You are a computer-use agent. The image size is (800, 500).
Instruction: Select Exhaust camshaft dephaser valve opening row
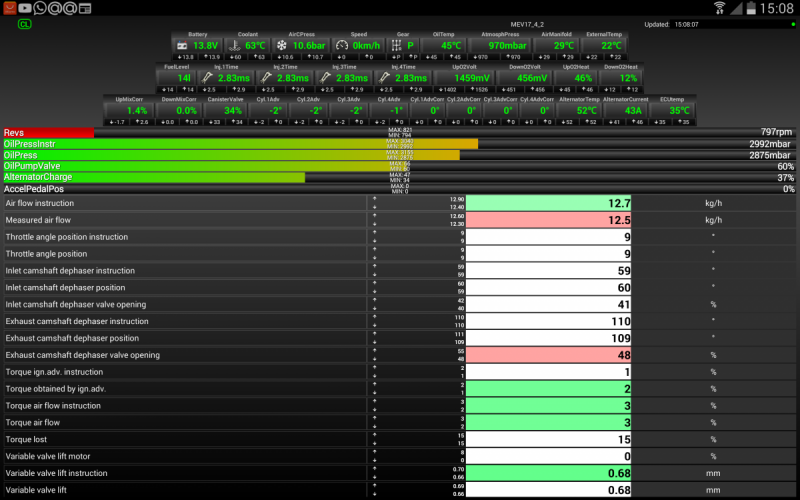tap(185, 355)
